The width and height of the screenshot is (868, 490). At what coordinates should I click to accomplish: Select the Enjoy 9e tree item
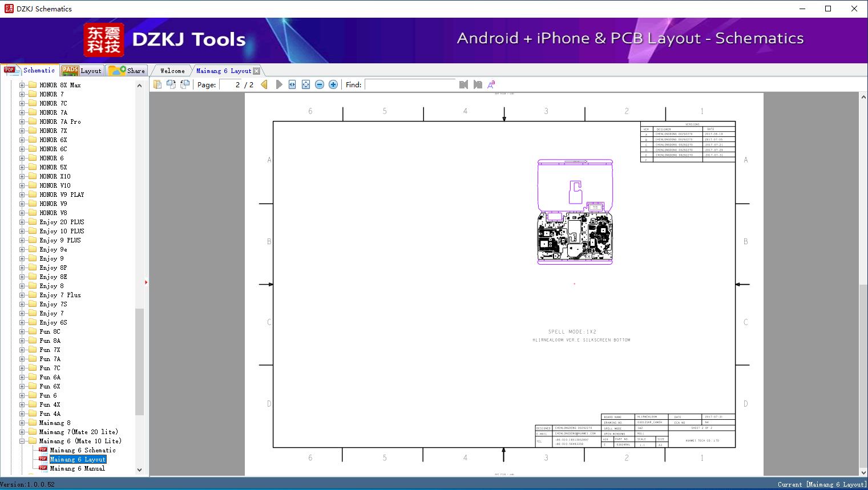(53, 249)
